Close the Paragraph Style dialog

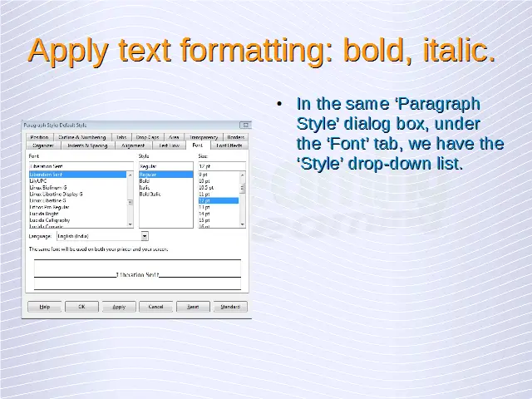coord(246,126)
